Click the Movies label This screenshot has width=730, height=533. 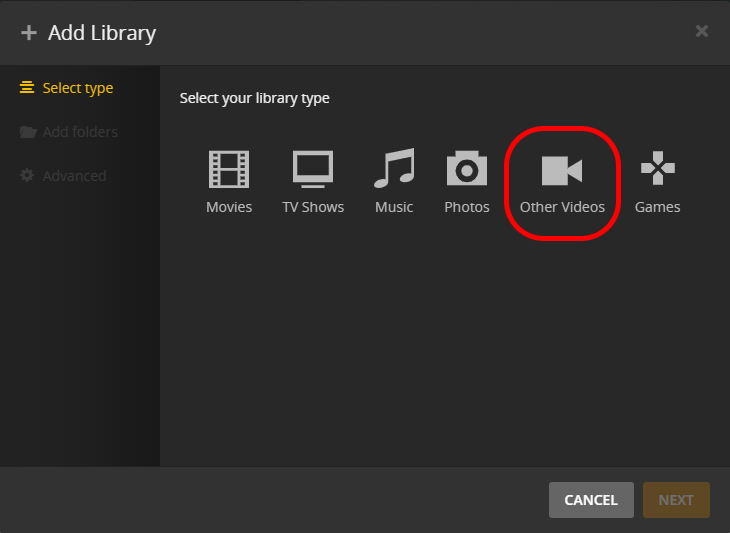229,207
